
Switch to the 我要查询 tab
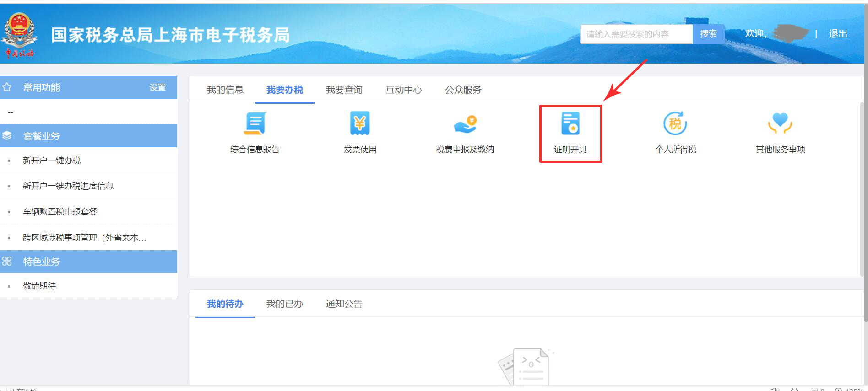tap(344, 90)
